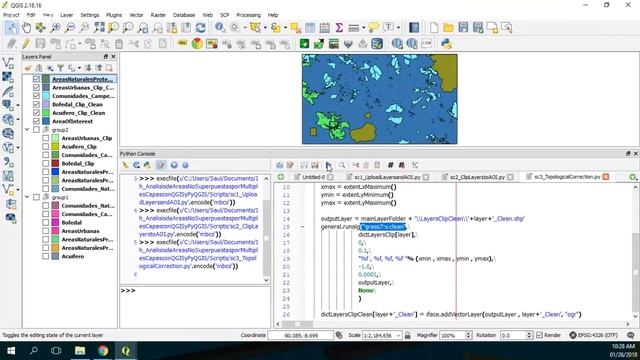Open Select Features dropdown arrow
Screen dimensions: 640x360
tap(265, 28)
